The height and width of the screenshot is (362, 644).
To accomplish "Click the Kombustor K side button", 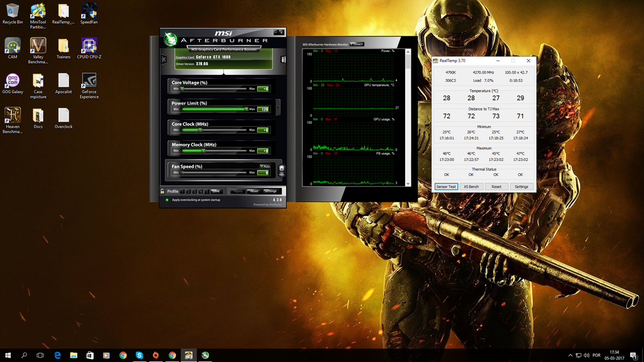I will 164,60.
